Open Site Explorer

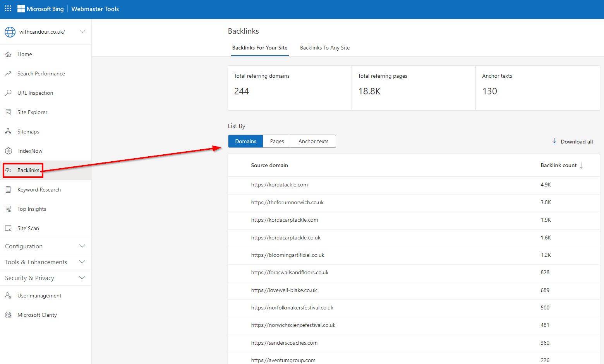coord(46,112)
